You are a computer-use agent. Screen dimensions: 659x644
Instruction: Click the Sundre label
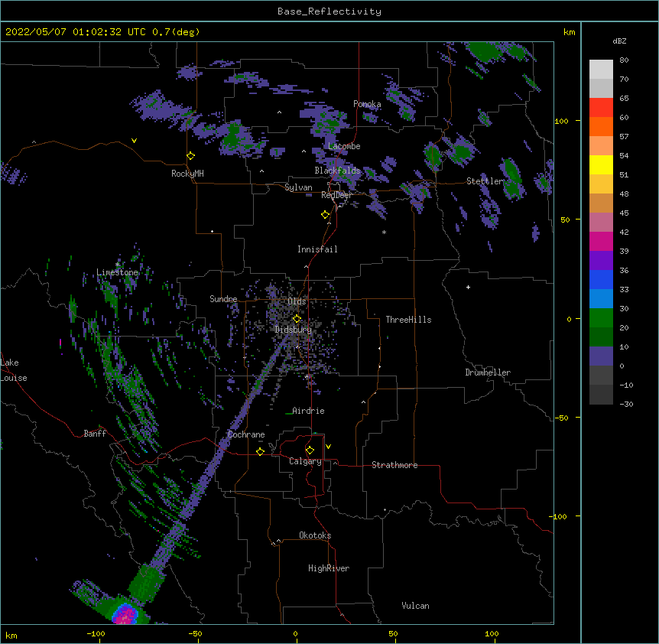tap(223, 299)
